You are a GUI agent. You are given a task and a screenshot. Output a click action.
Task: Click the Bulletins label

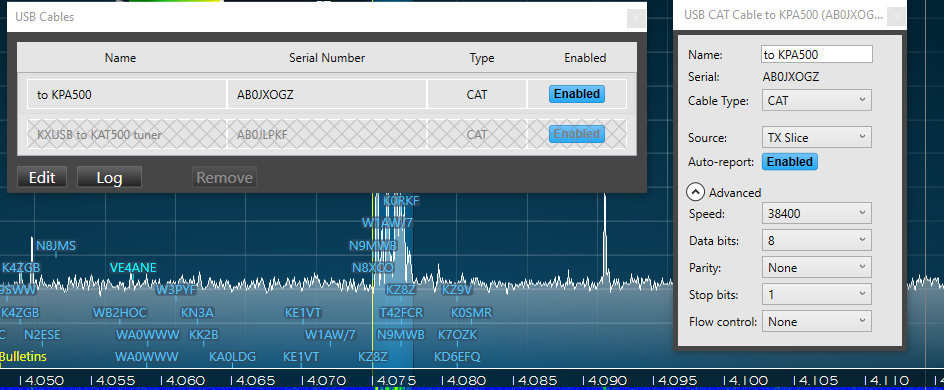coord(23,357)
